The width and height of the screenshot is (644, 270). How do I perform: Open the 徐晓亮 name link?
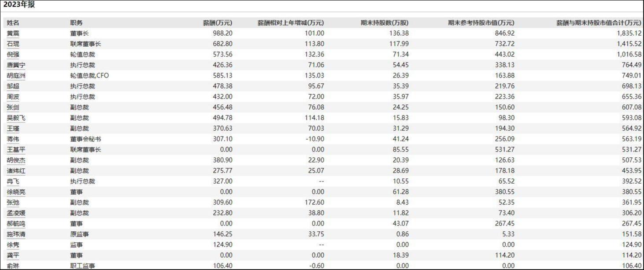(16, 192)
